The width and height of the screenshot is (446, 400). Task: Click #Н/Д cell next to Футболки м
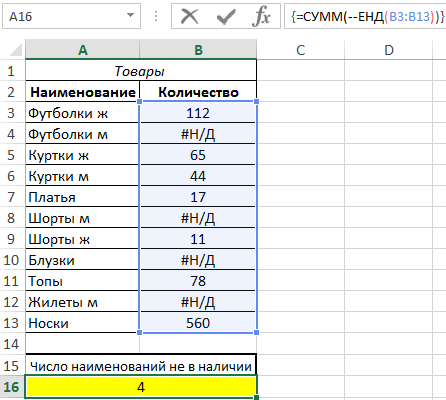(x=198, y=134)
